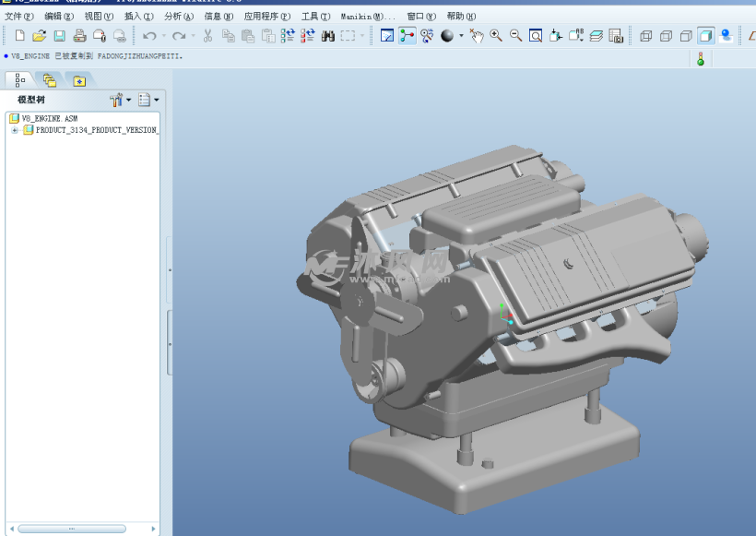
Task: Toggle datum plane display on or off
Action: point(753,36)
